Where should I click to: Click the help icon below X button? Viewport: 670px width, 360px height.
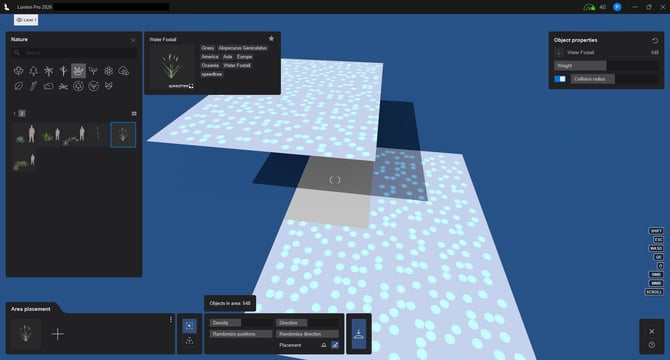[652, 345]
